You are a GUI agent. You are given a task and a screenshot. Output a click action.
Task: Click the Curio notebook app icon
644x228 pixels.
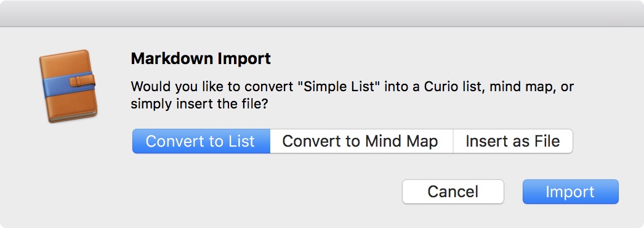(x=68, y=86)
